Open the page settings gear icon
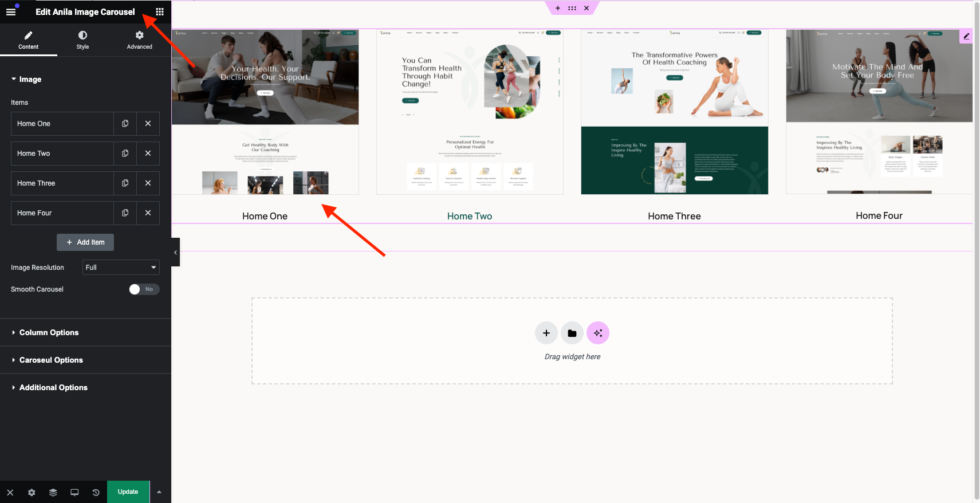980x503 pixels. 32,492
